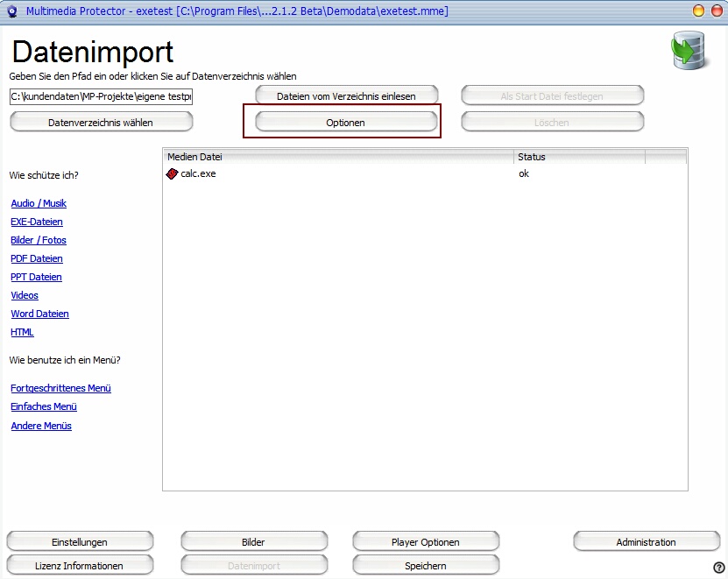Click the database import icon
Viewport: 728px width, 579px height.
(689, 50)
